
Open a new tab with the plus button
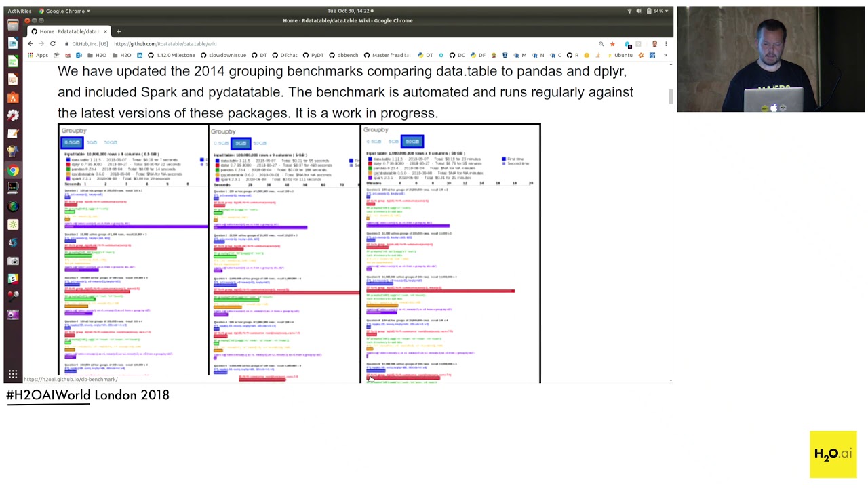point(118,31)
